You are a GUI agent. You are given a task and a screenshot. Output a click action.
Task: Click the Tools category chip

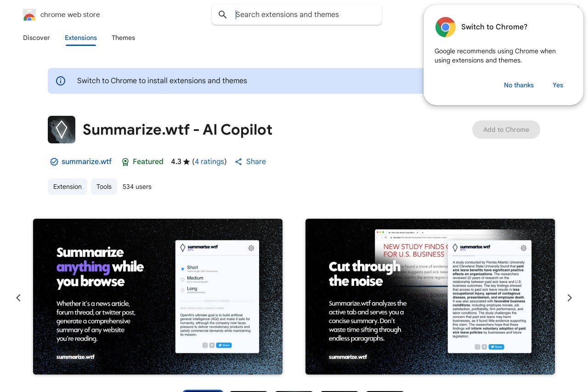[104, 187]
